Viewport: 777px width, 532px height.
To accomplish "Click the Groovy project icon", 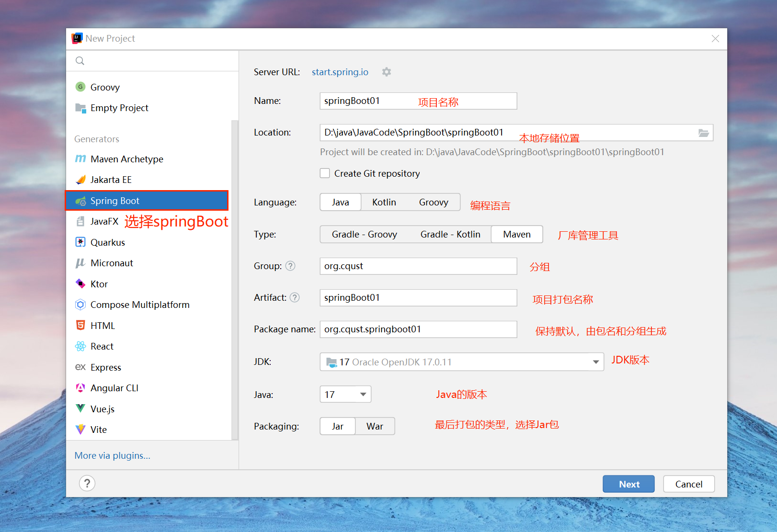I will click(x=80, y=87).
